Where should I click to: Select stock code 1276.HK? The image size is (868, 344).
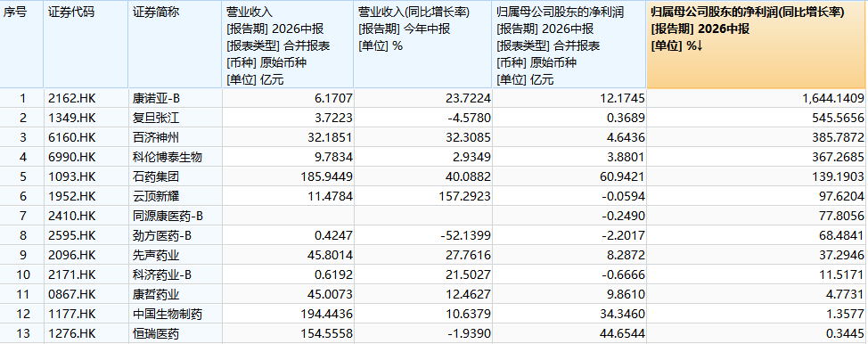click(x=72, y=334)
